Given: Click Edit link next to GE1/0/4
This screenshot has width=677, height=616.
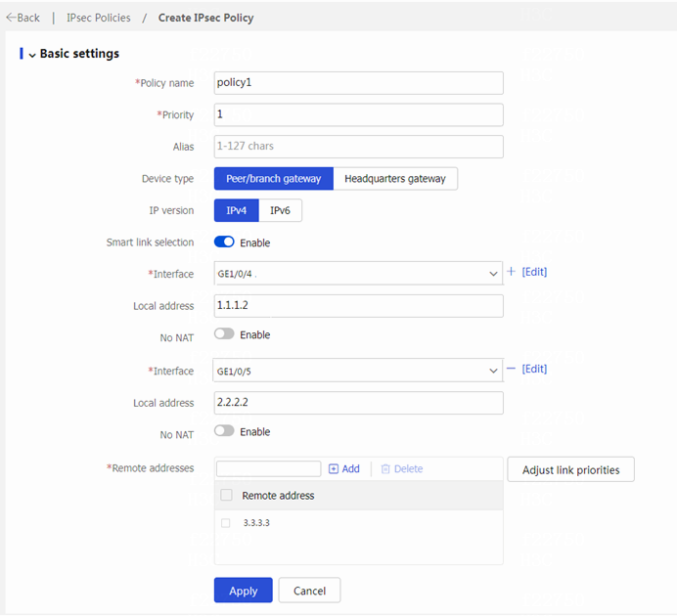Looking at the screenshot, I should click(x=534, y=272).
